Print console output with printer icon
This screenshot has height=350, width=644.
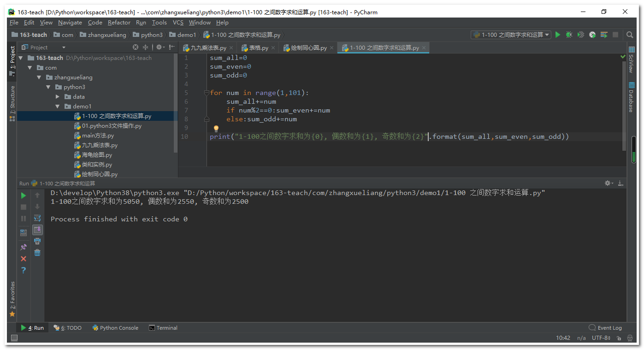click(x=37, y=241)
